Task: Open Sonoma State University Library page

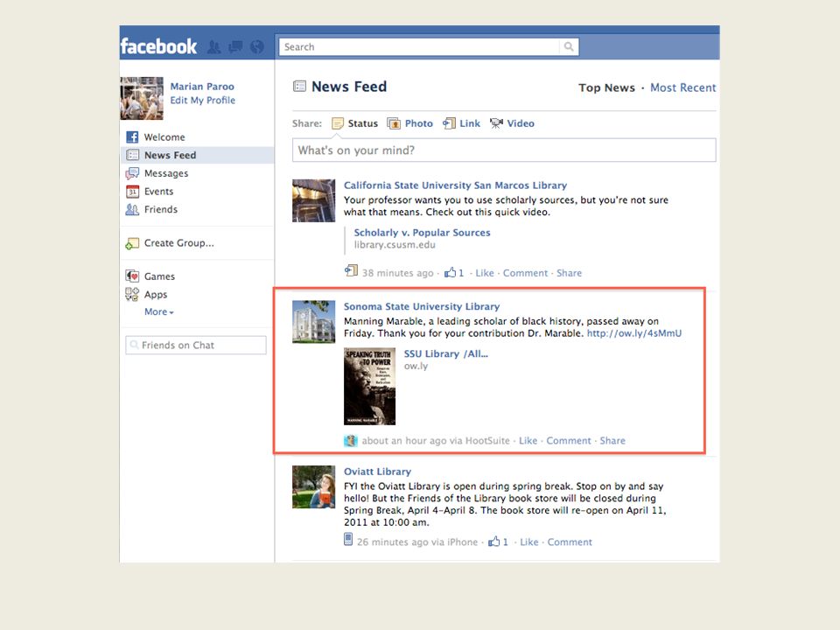Action: [422, 306]
